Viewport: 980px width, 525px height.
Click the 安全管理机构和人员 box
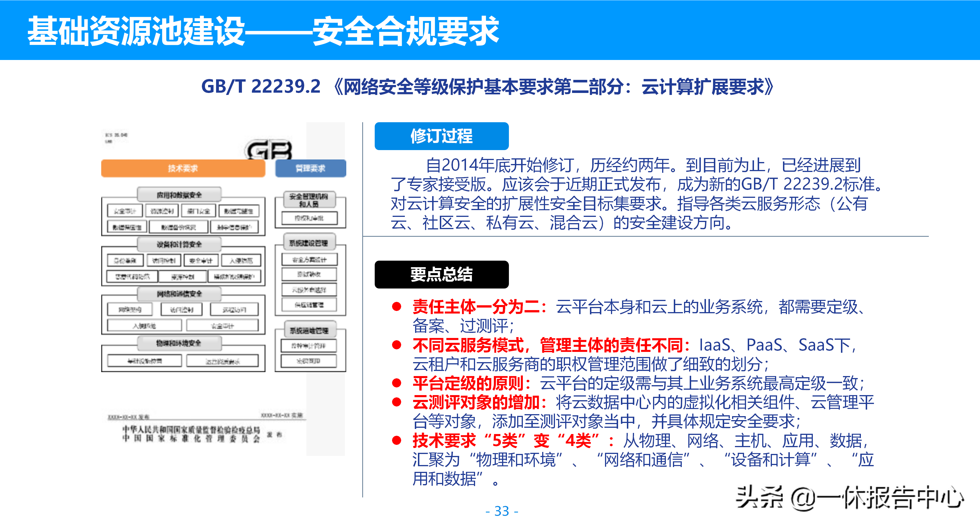tap(309, 200)
